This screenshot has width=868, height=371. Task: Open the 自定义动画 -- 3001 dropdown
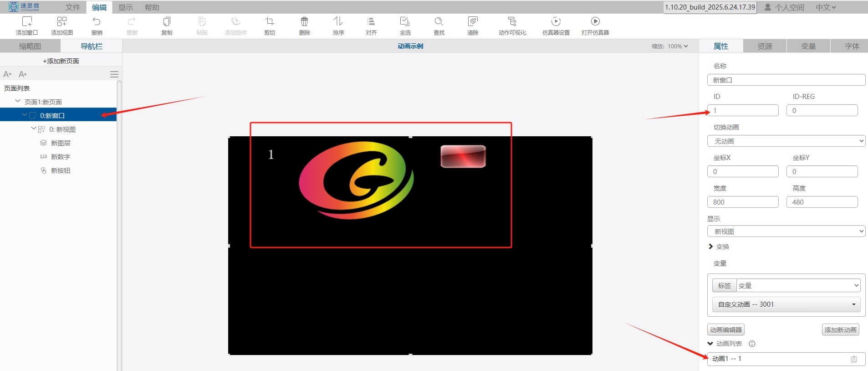pyautogui.click(x=786, y=304)
